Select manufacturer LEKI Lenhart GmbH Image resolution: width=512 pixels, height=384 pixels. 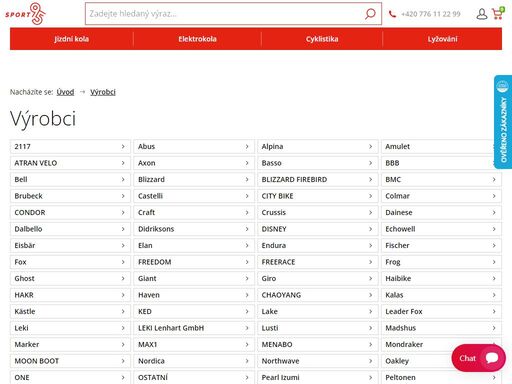(194, 328)
